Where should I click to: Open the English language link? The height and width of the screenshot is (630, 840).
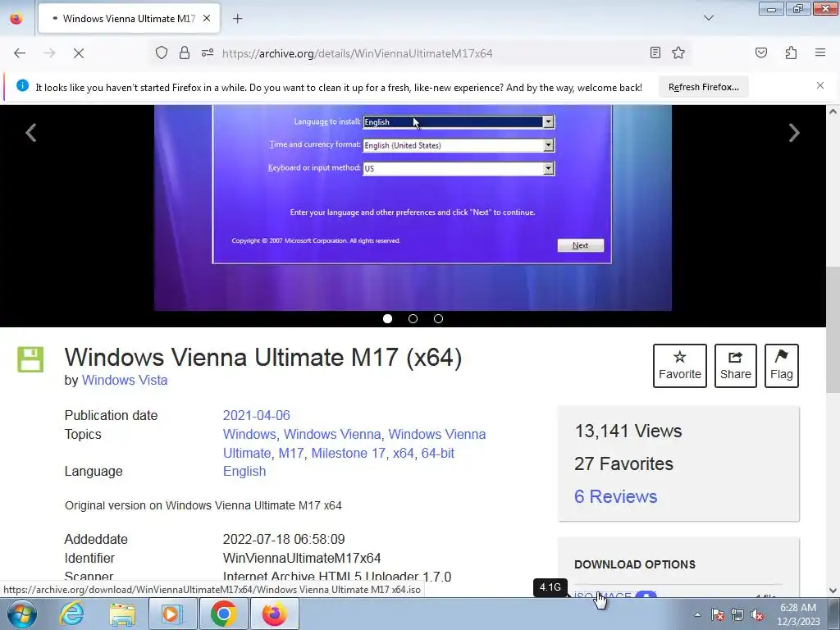coord(244,472)
